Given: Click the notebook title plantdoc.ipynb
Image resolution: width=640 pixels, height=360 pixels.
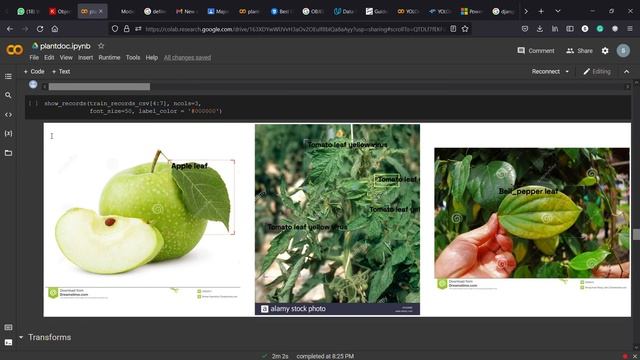Looking at the screenshot, I should pos(65,46).
